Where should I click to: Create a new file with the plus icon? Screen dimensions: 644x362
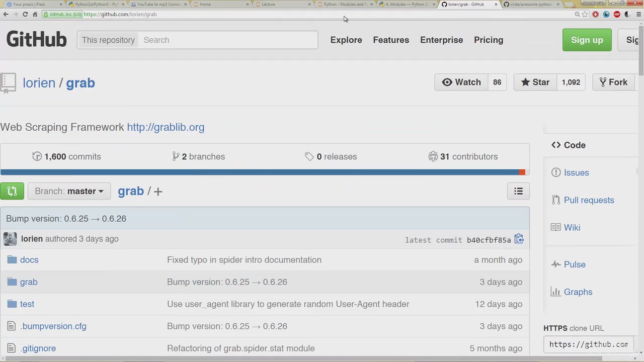click(x=158, y=192)
